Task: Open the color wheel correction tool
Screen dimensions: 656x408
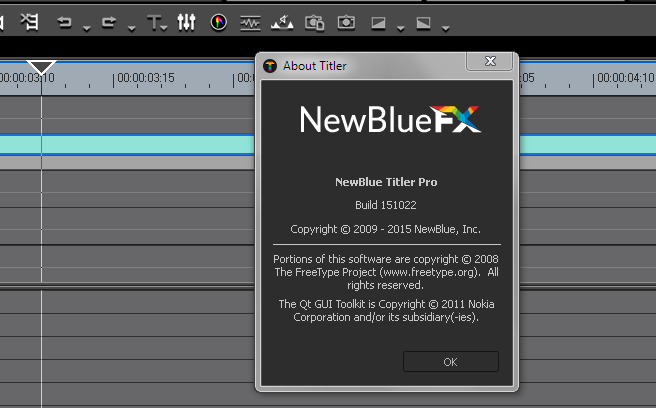Action: [219, 21]
